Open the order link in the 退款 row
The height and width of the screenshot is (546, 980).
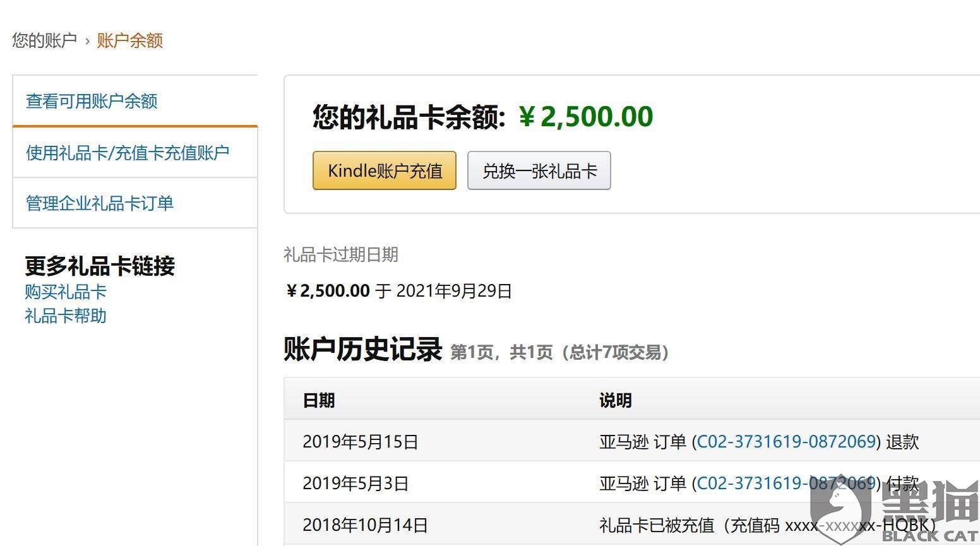(x=786, y=442)
